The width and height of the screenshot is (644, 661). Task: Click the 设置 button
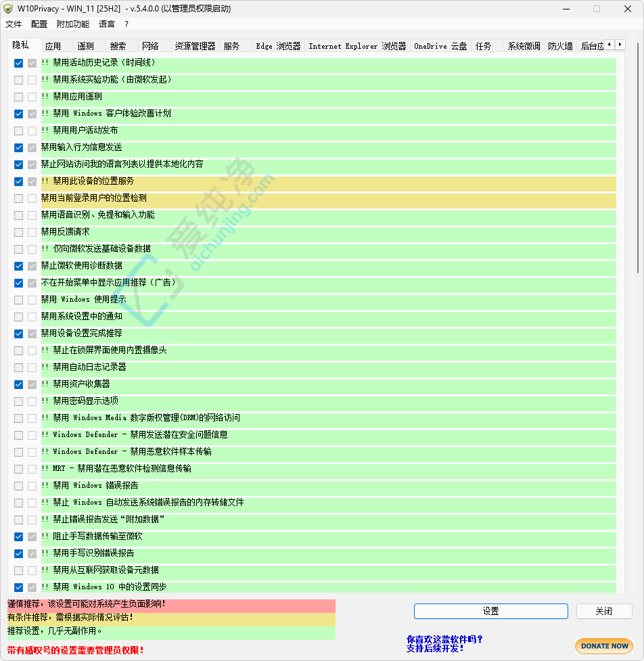[491, 611]
